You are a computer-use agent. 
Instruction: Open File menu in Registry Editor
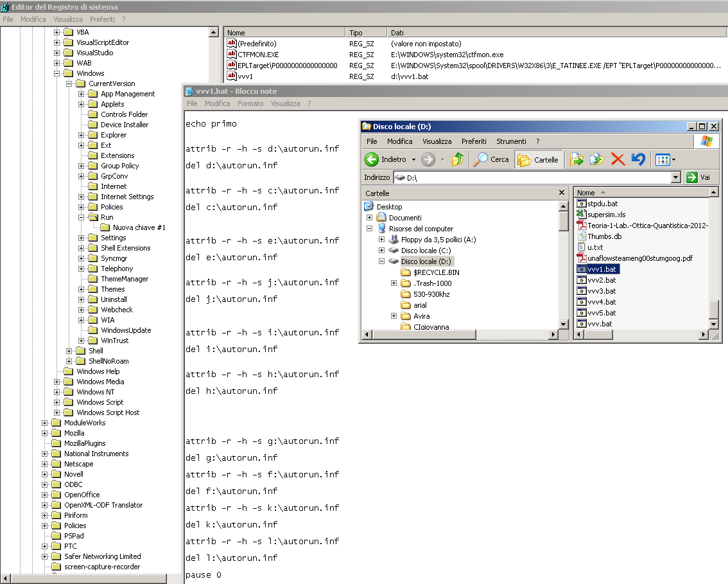coord(8,19)
